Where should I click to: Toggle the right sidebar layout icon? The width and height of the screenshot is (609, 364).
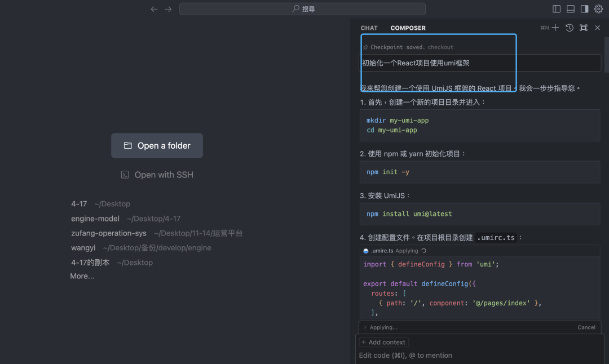585,9
